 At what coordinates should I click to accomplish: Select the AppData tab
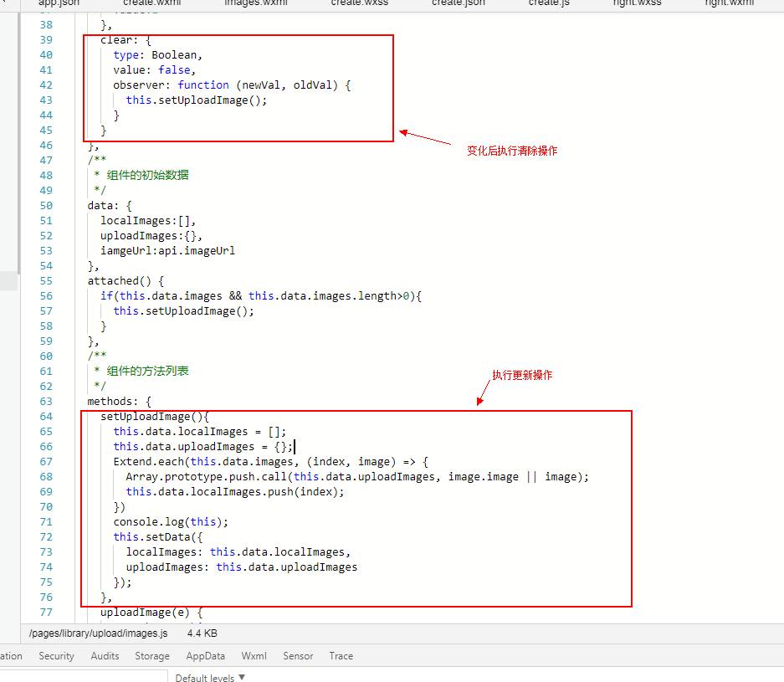pos(205,656)
